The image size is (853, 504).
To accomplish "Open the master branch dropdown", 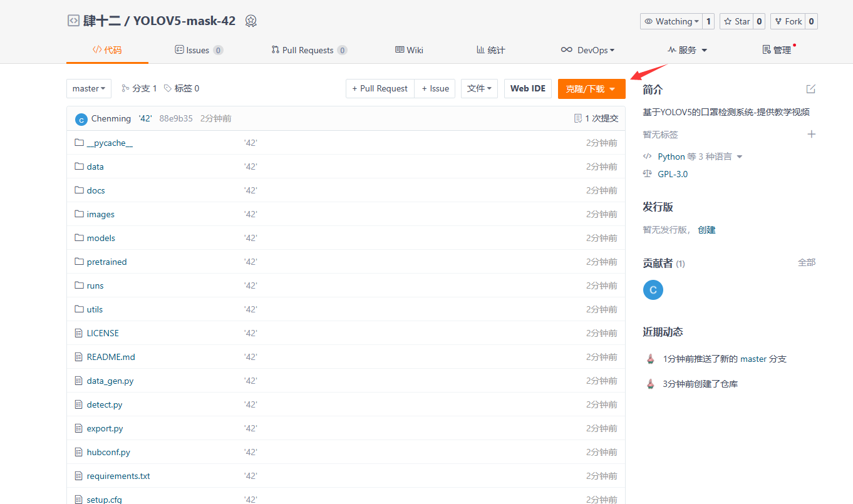I will pyautogui.click(x=89, y=88).
